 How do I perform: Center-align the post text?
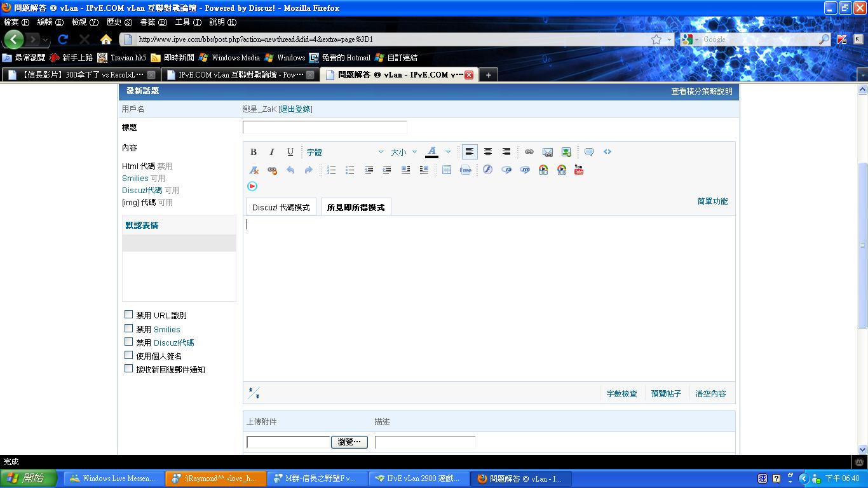(x=488, y=152)
